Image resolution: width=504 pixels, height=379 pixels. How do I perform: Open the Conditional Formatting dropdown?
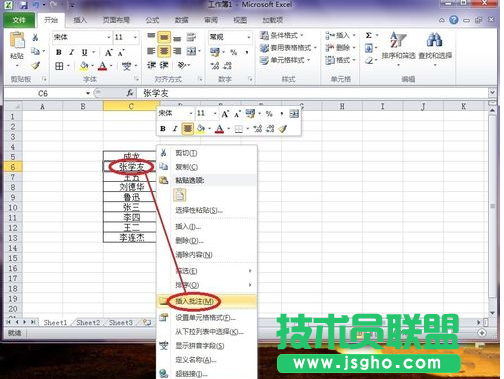pyautogui.click(x=282, y=35)
